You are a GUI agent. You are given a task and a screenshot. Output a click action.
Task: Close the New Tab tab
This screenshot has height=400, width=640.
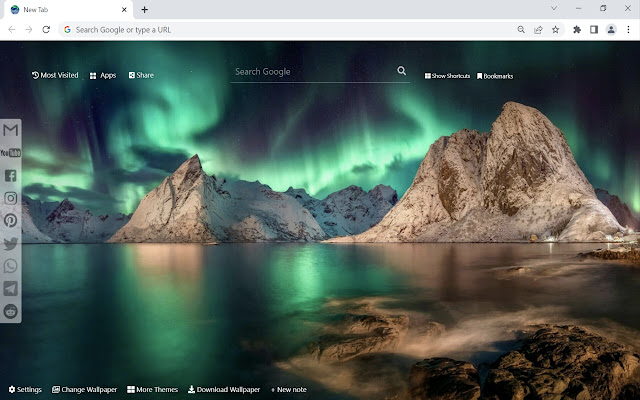[124, 9]
